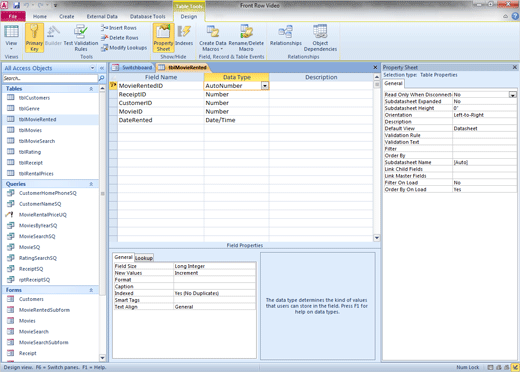The height and width of the screenshot is (372, 520).
Task: Collapse the Tables group
Action: click(91, 89)
